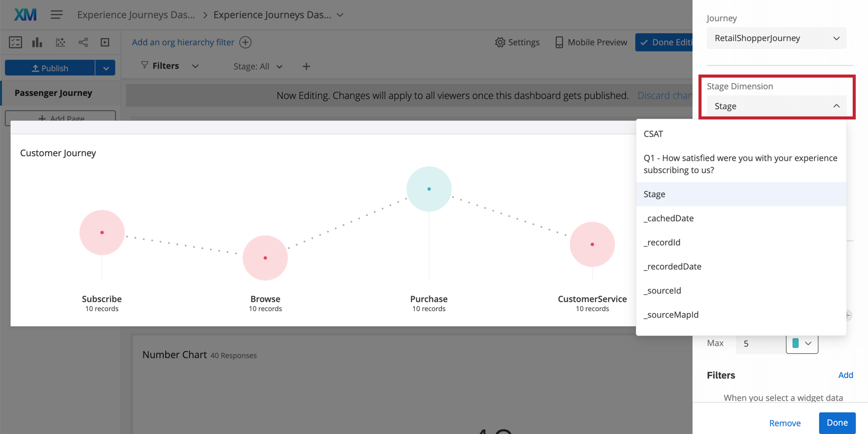Click the play preview icon

click(x=105, y=42)
